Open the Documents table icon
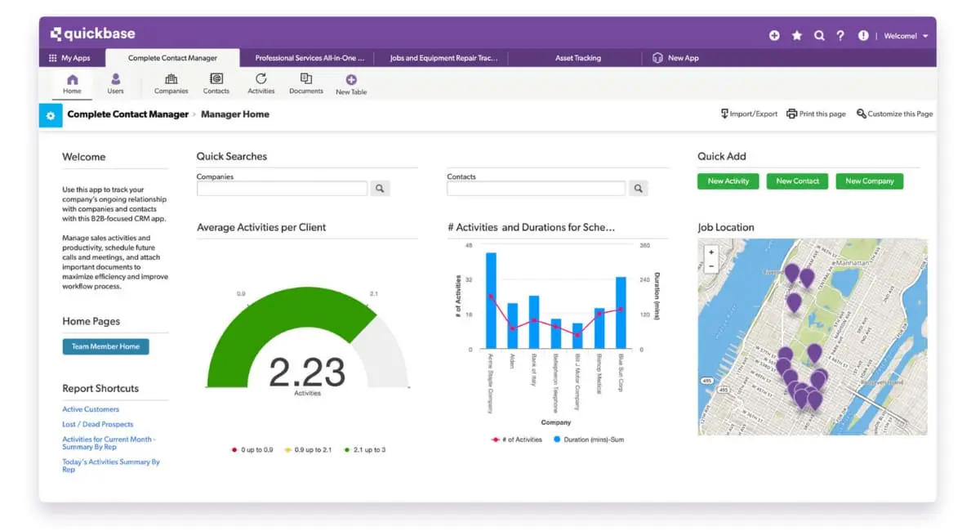 [306, 83]
